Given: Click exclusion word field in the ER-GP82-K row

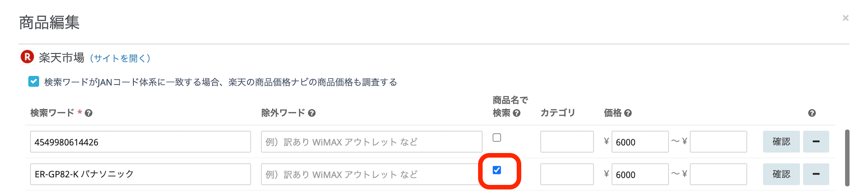Looking at the screenshot, I should 370,174.
